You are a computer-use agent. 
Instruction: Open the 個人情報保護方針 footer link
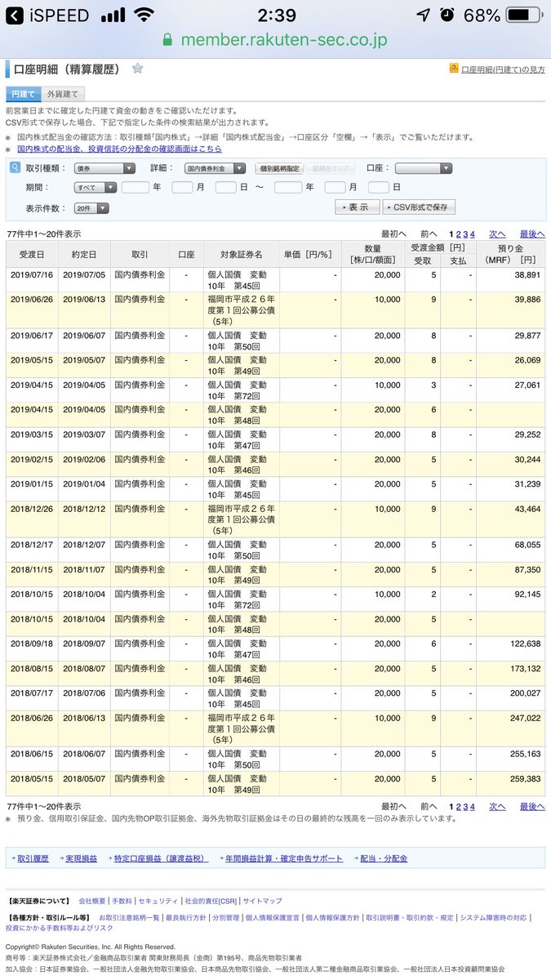tap(332, 917)
